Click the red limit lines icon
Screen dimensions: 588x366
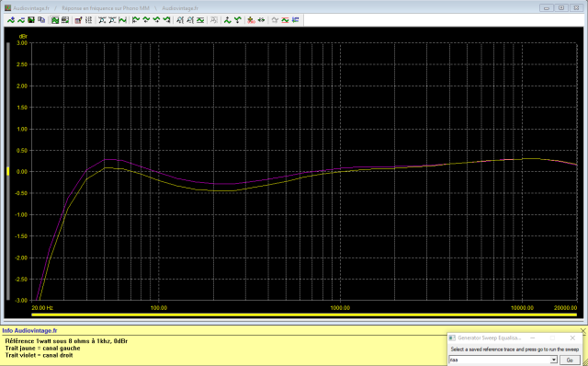click(285, 20)
